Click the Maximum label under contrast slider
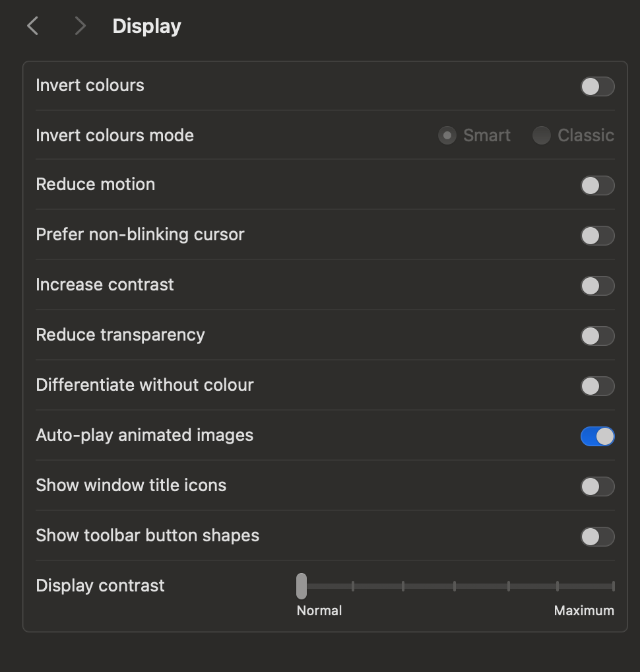This screenshot has height=672, width=640. [584, 611]
